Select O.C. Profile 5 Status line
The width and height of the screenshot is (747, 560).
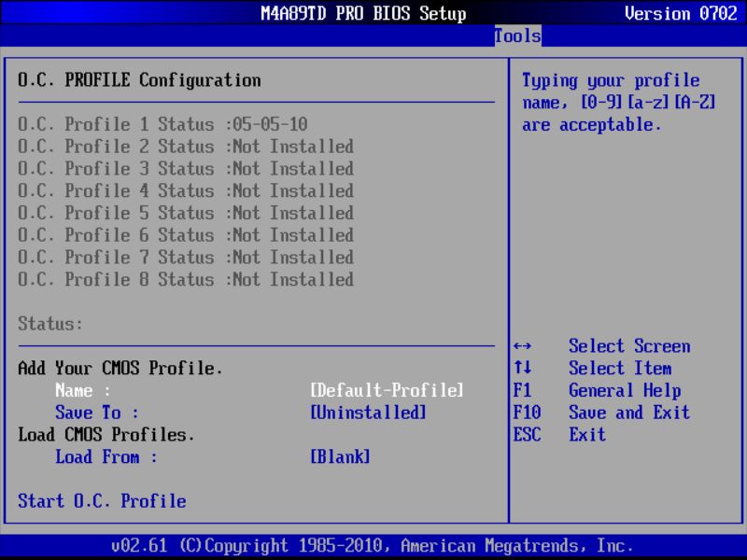click(183, 213)
